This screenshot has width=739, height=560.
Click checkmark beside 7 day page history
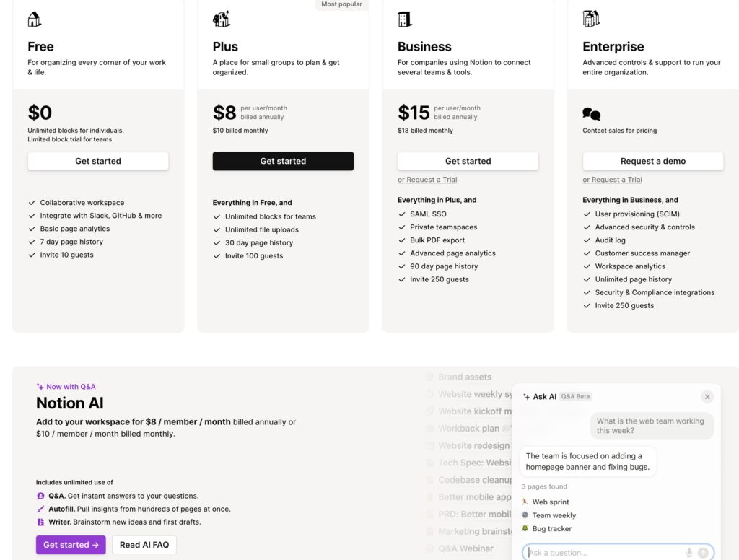(x=32, y=242)
